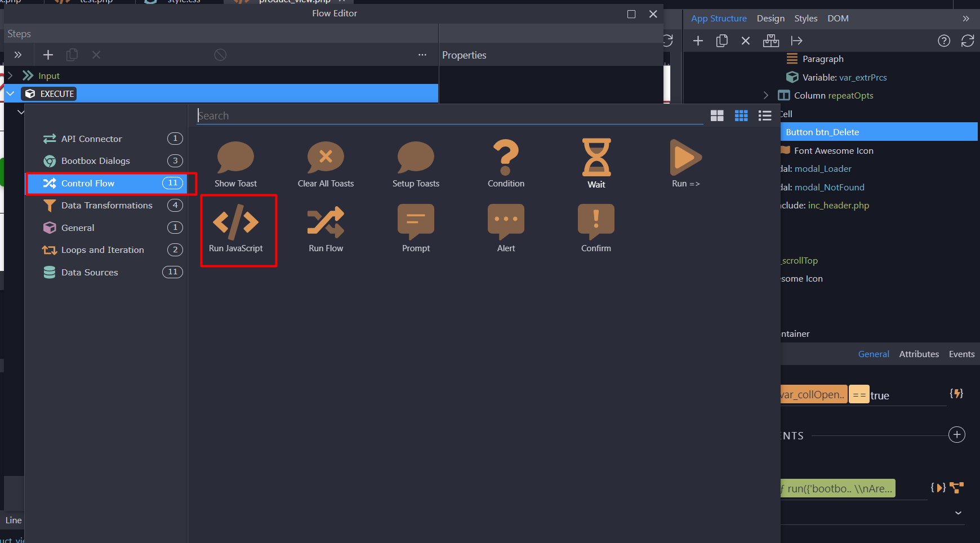Select the Bootbox Dialogs category
Screen dimensions: 980x543
tap(95, 161)
